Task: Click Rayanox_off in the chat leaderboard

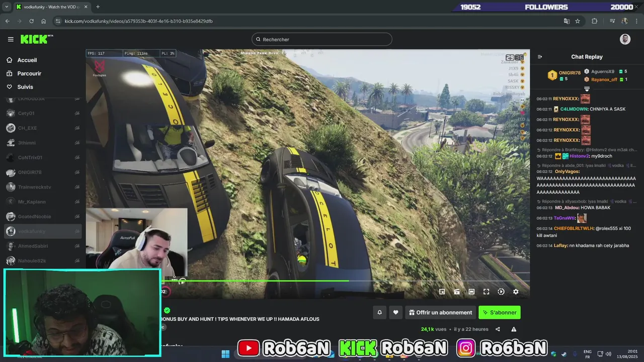Action: click(604, 79)
